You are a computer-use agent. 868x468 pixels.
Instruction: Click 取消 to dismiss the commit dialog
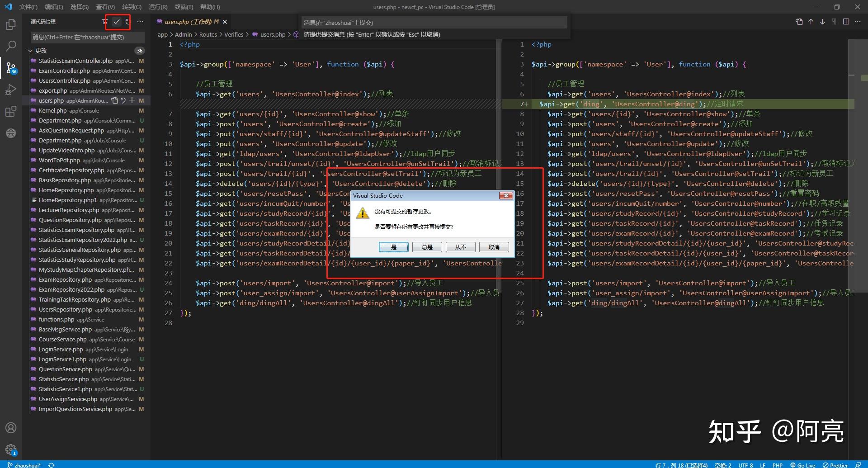[493, 247]
